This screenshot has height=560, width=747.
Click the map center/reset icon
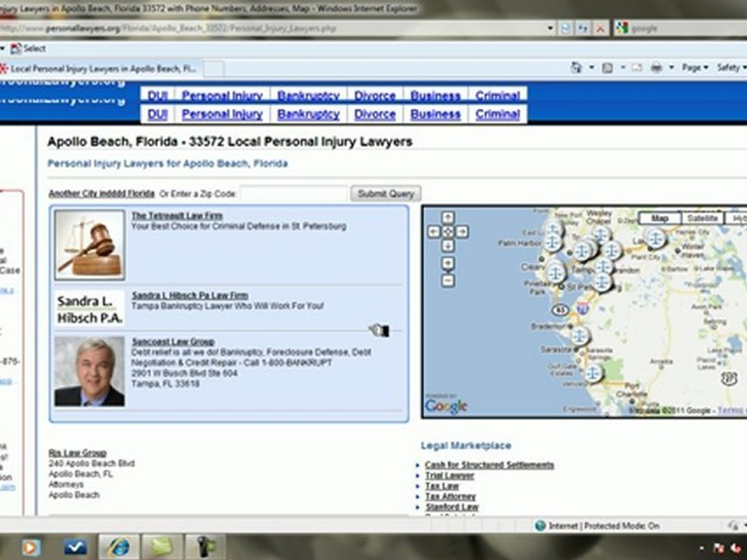(x=448, y=232)
